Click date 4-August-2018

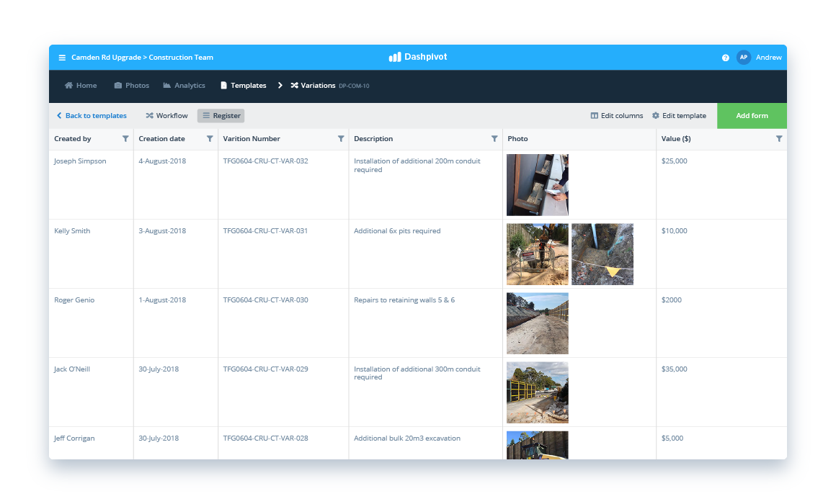click(162, 161)
